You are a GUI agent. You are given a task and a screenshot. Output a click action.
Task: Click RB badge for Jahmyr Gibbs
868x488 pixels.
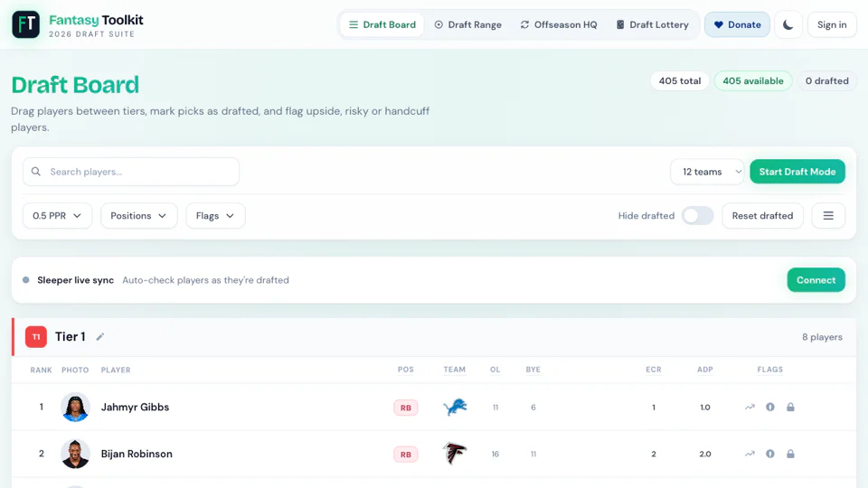click(x=406, y=408)
